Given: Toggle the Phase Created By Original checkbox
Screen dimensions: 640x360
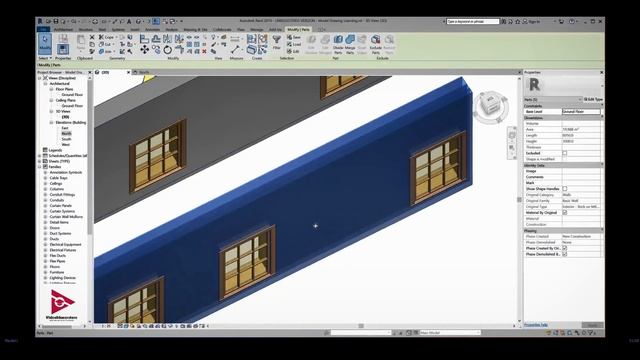Looking at the screenshot, I should pos(564,248).
